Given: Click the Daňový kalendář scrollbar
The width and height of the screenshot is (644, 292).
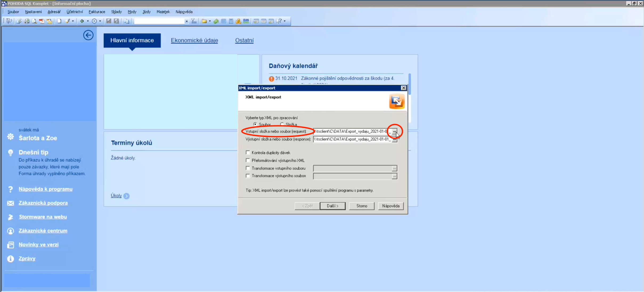Looking at the screenshot, I should point(410,84).
